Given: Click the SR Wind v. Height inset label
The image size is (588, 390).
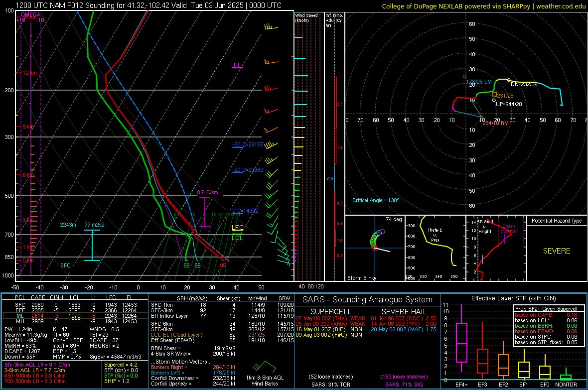Looking at the screenshot, I should [485, 227].
